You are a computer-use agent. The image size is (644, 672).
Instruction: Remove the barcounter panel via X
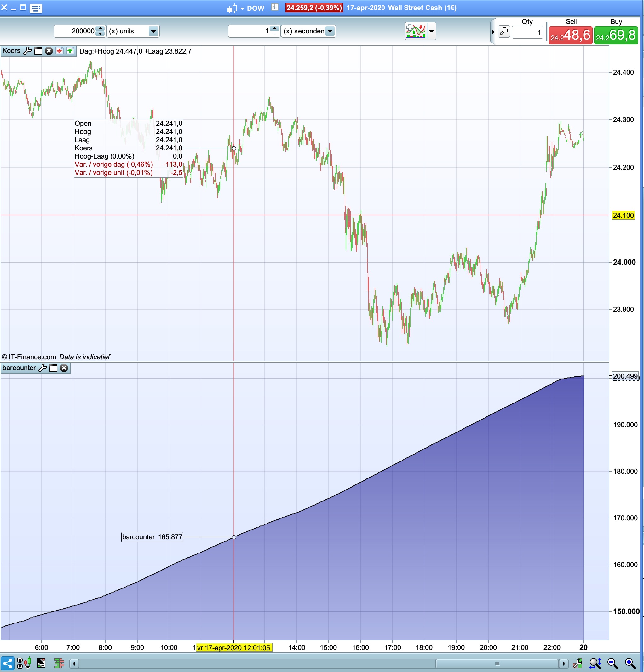tap(64, 368)
